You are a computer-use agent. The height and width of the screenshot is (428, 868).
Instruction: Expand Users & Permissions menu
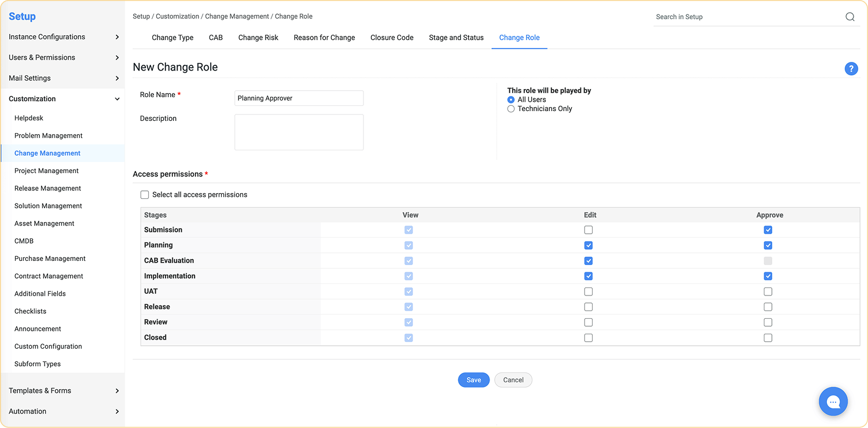point(62,58)
